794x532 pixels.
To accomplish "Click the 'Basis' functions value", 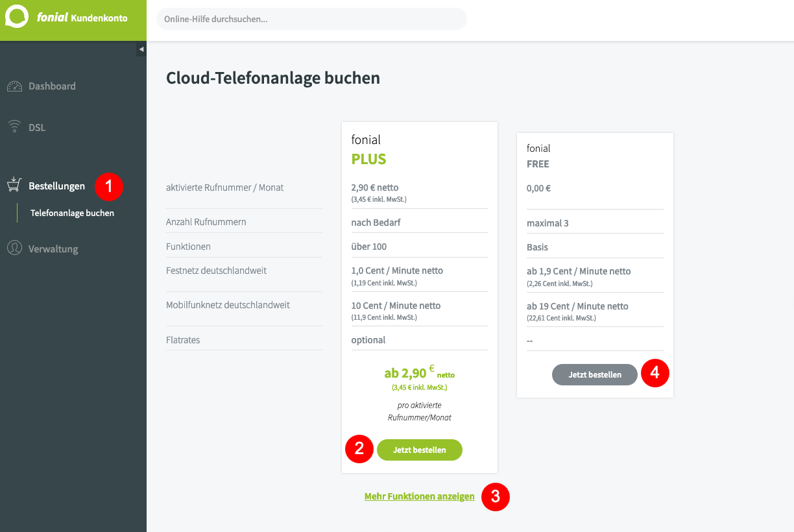I will (537, 247).
